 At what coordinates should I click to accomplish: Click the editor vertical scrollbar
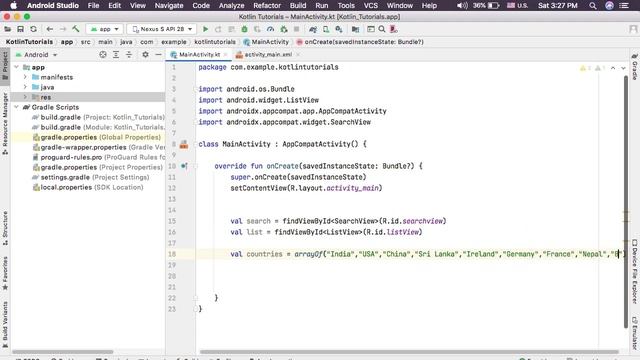pyautogui.click(x=625, y=202)
